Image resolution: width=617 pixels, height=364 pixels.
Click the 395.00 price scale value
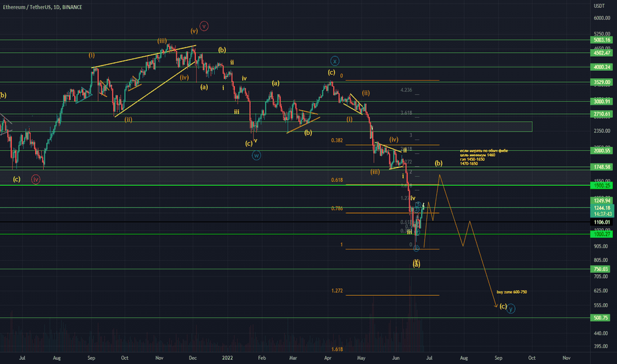pos(600,346)
